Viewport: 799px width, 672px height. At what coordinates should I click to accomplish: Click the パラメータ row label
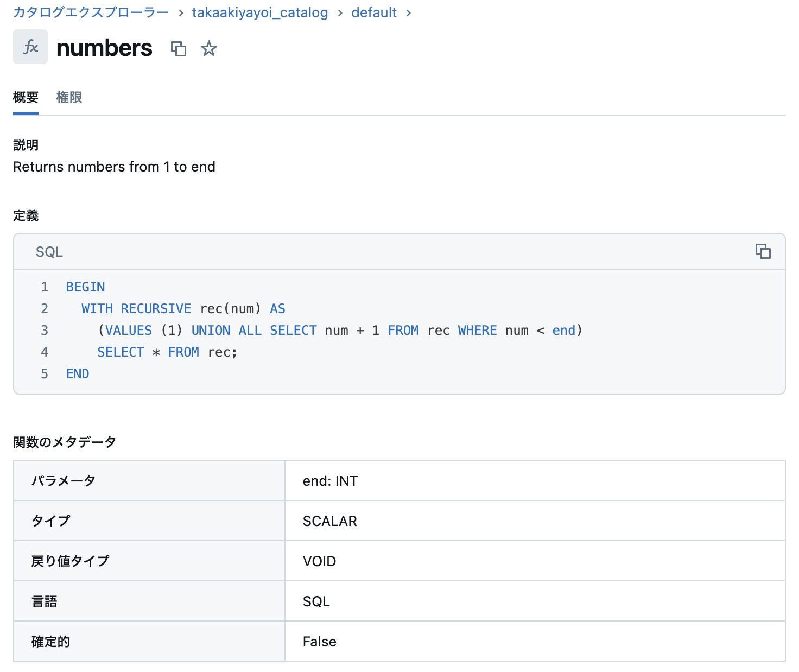[64, 481]
